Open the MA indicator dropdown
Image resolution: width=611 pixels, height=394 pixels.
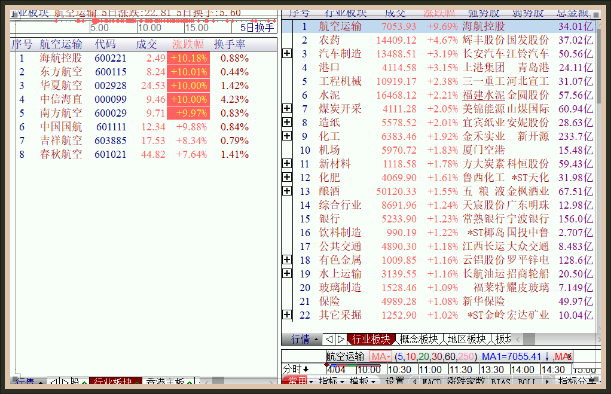(381, 357)
